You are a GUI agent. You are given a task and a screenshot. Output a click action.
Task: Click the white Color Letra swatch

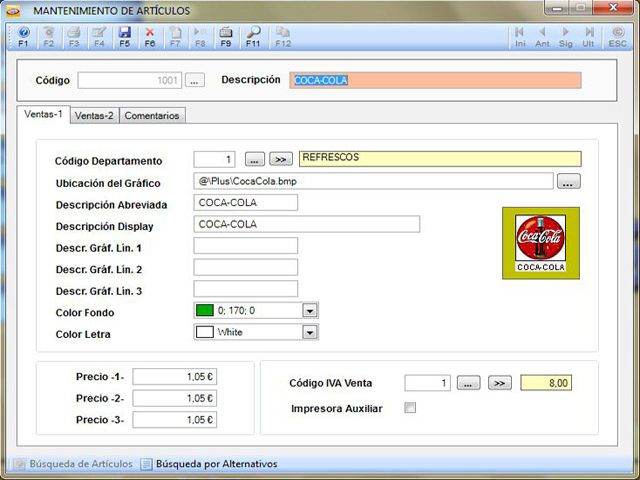coord(204,332)
